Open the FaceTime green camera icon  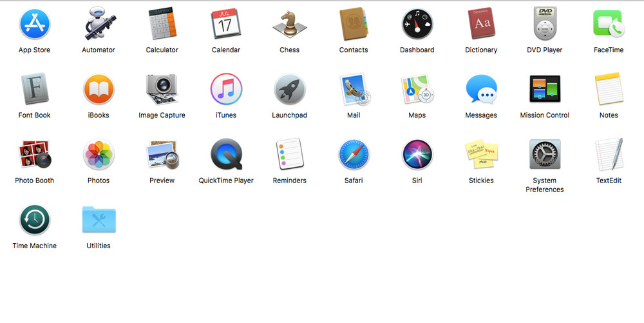(609, 24)
